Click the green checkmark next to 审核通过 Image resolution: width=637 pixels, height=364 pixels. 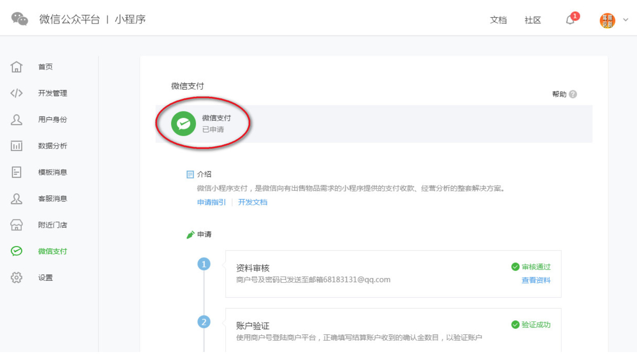point(515,267)
